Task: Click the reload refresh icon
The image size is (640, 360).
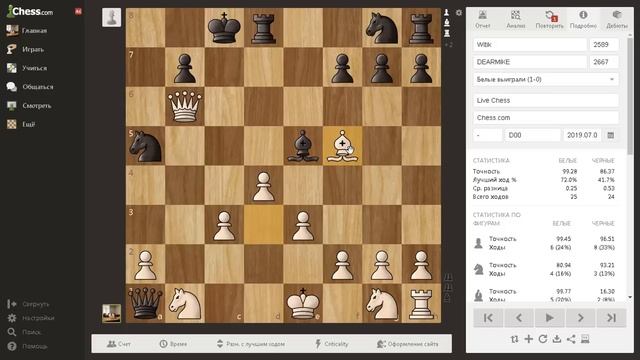Action: (542, 339)
